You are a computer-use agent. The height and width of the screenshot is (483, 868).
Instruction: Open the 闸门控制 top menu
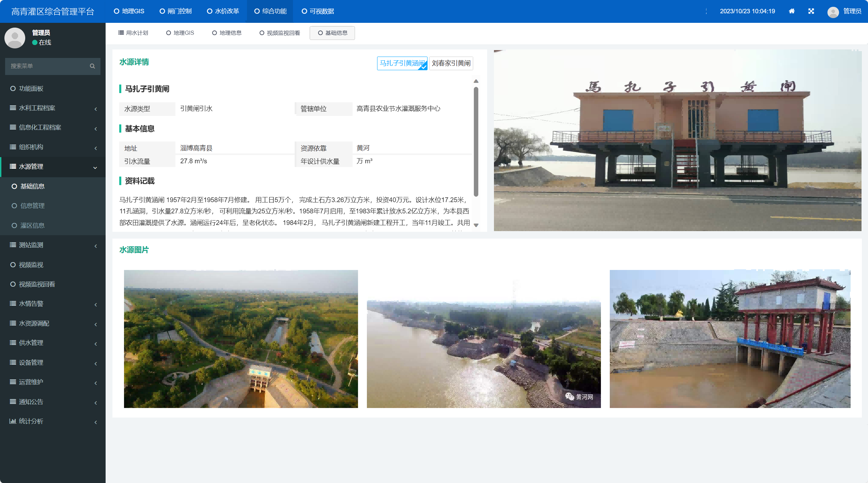(x=176, y=11)
